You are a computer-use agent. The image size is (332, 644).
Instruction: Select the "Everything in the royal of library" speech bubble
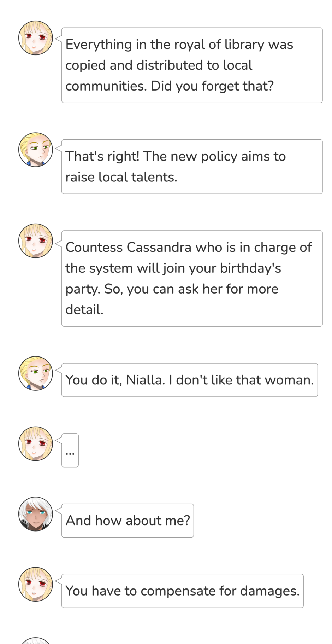[192, 65]
